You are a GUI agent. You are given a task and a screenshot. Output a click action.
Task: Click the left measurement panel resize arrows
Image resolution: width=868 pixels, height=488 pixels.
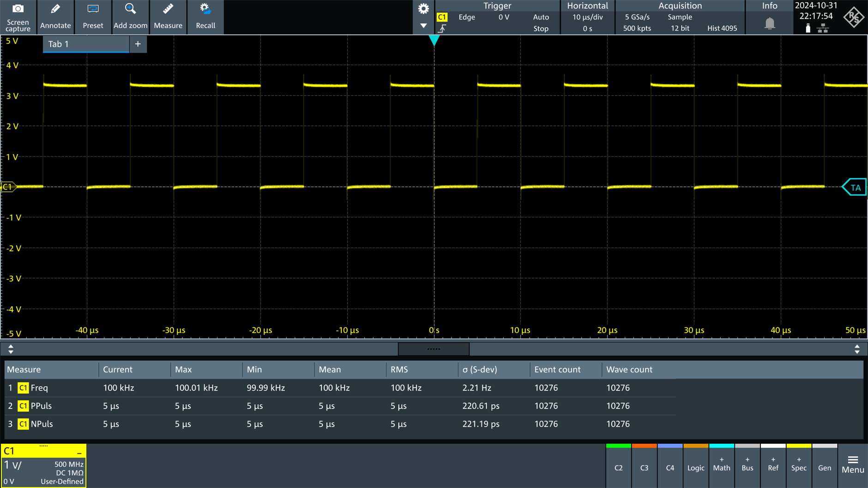pos(11,349)
